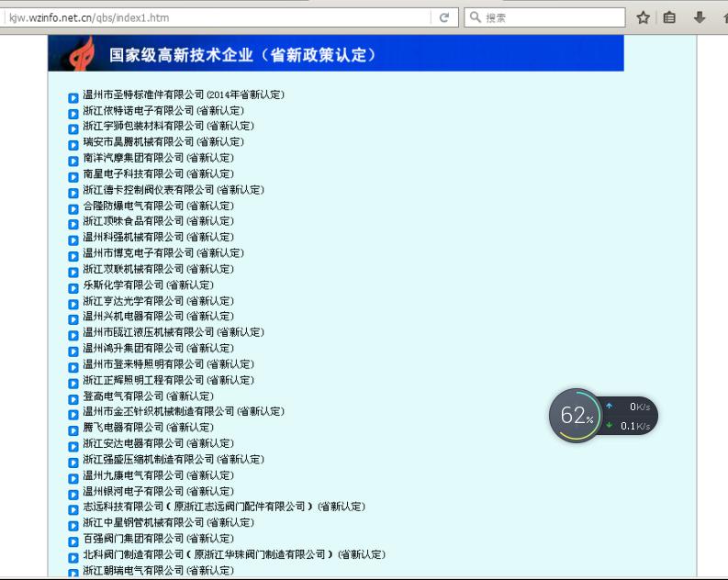This screenshot has width=728, height=580.
Task: Click the flame logo in the banner
Action: (83, 53)
